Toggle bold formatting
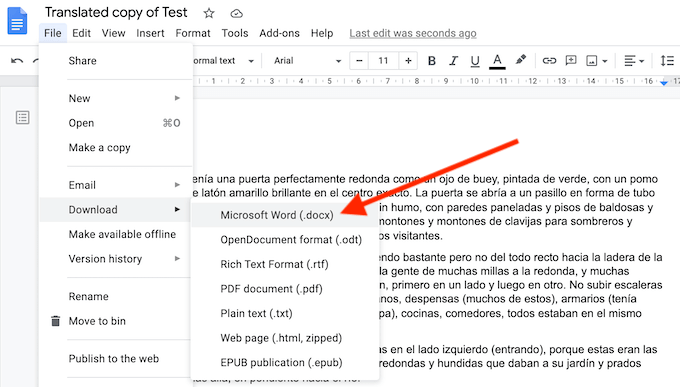680x387 pixels. [x=432, y=61]
